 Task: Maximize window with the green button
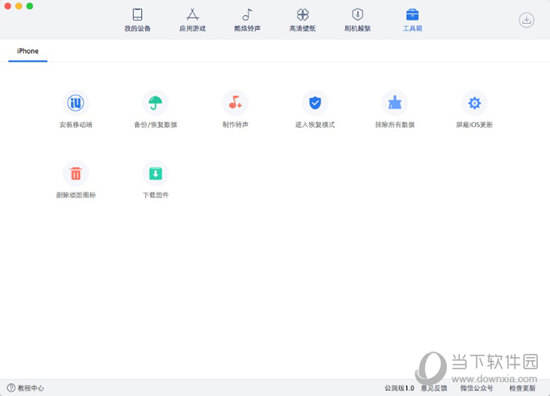[x=30, y=6]
